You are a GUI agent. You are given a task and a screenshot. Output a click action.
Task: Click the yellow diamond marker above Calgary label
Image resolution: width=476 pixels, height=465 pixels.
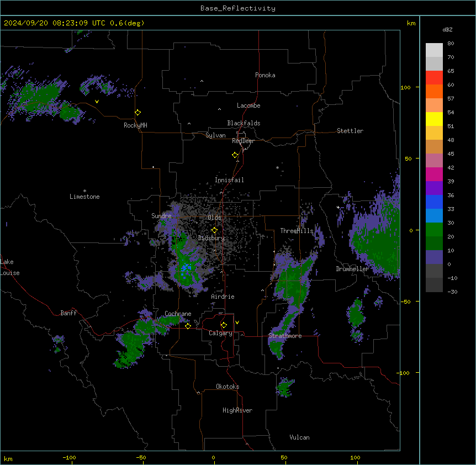224,325
